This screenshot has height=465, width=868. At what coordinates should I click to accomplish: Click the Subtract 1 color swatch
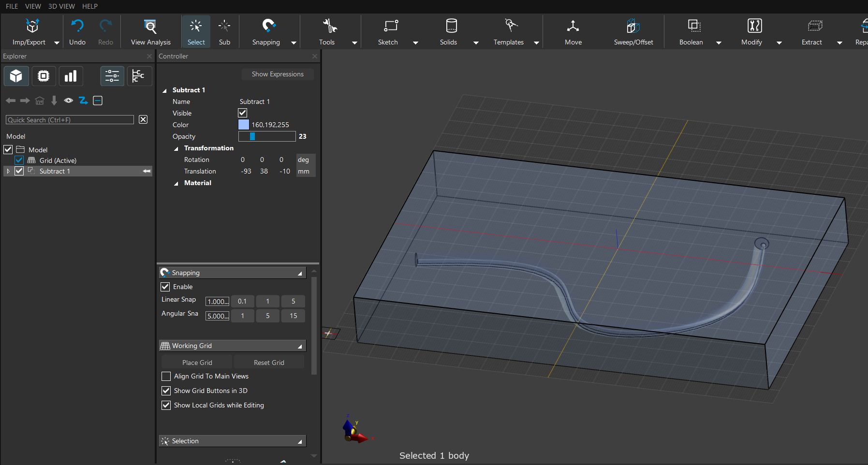click(244, 125)
